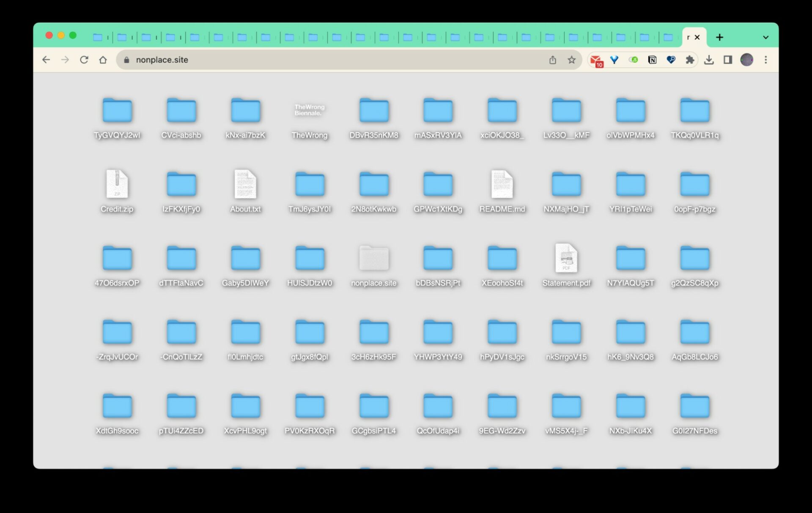Open a new tab with plus
The height and width of the screenshot is (513, 812).
[719, 38]
